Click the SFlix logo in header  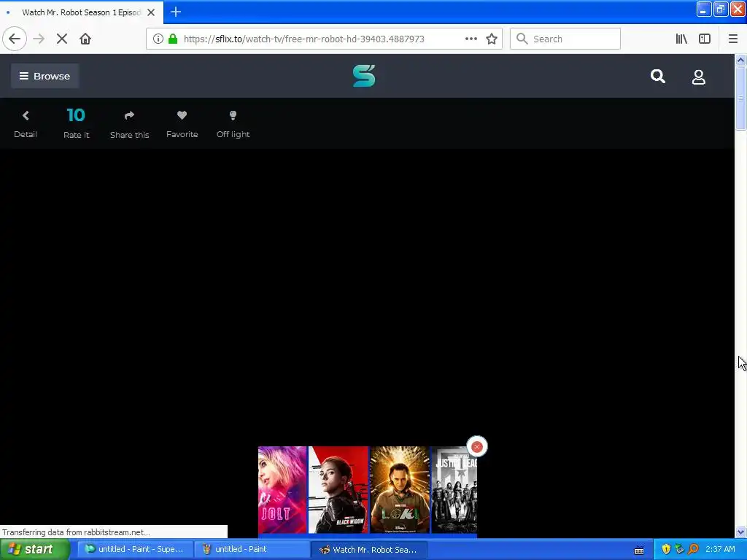(364, 76)
